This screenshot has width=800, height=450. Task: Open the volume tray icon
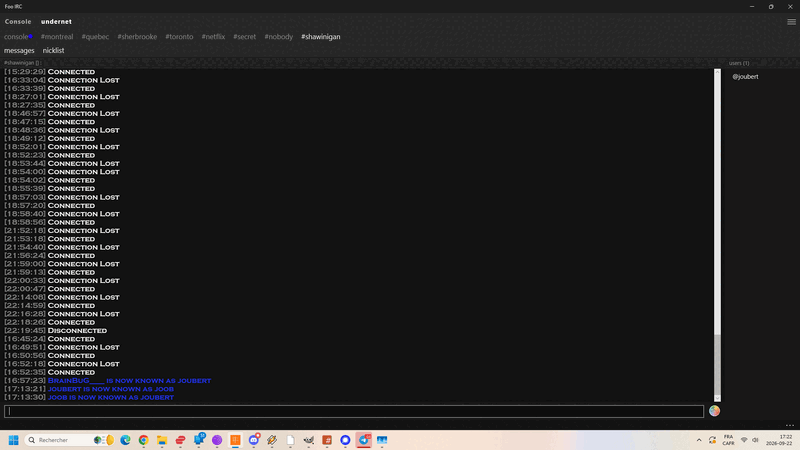point(755,440)
